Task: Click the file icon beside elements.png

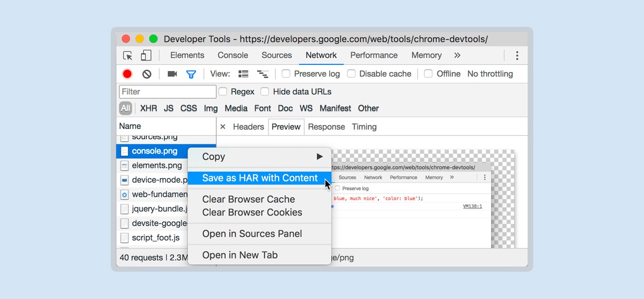Action: point(124,165)
